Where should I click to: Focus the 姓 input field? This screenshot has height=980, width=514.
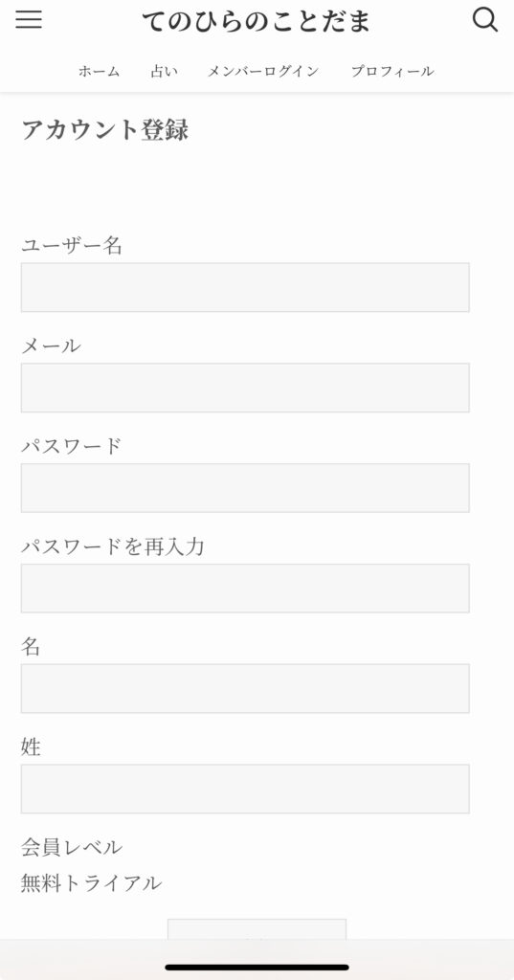pyautogui.click(x=245, y=789)
